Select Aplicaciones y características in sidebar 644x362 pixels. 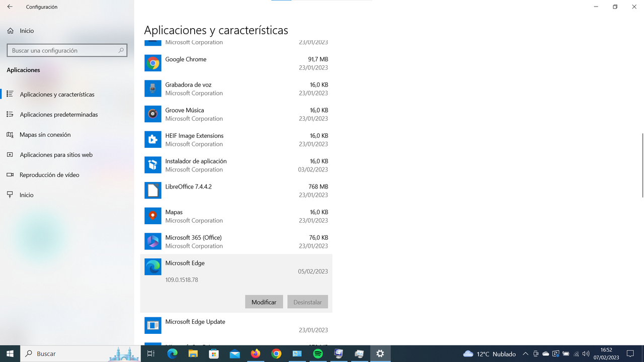pyautogui.click(x=57, y=94)
